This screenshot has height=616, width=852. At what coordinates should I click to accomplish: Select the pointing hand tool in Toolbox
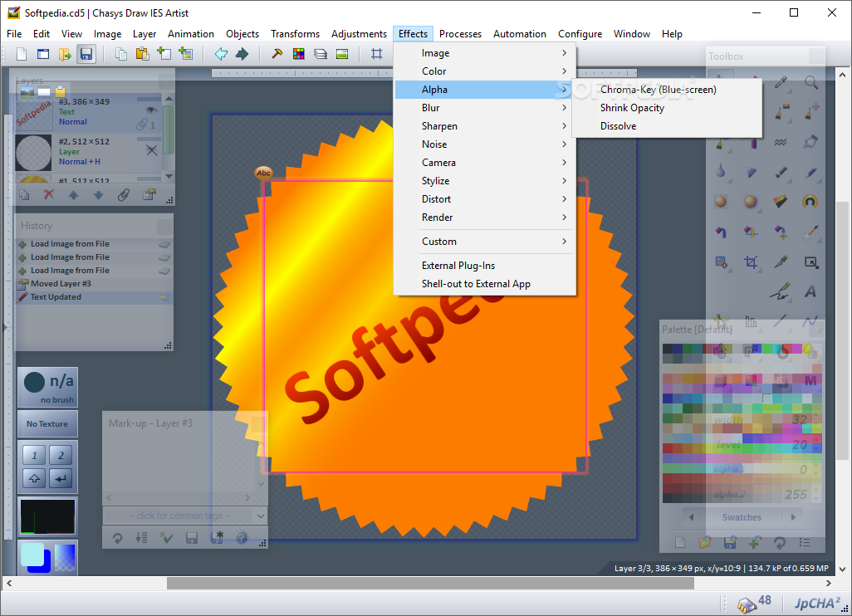click(810, 142)
